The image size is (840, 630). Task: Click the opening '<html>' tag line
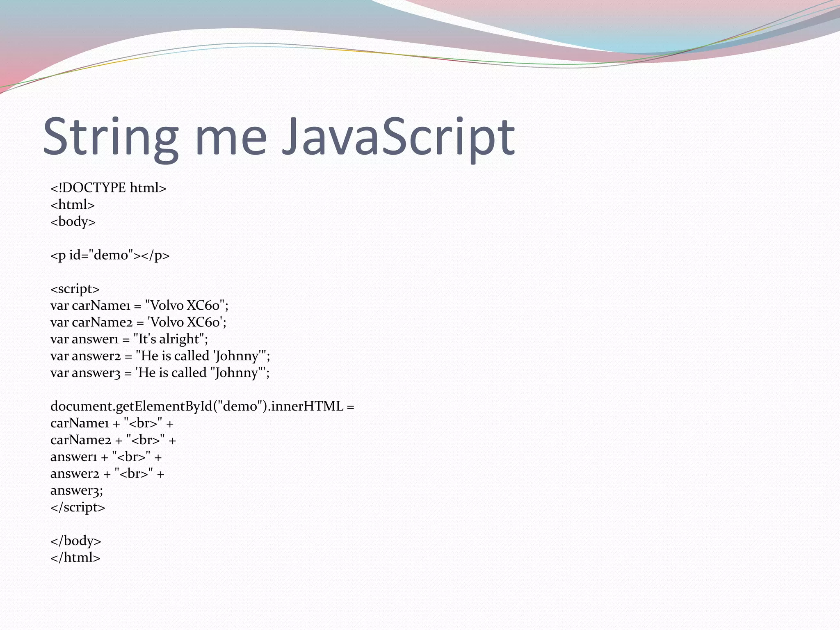coord(73,205)
